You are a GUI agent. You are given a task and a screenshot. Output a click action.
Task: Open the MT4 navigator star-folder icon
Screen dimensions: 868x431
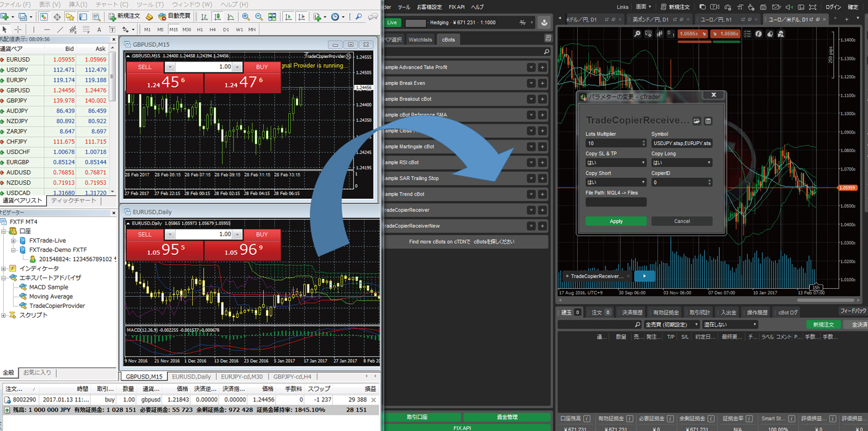[x=70, y=17]
